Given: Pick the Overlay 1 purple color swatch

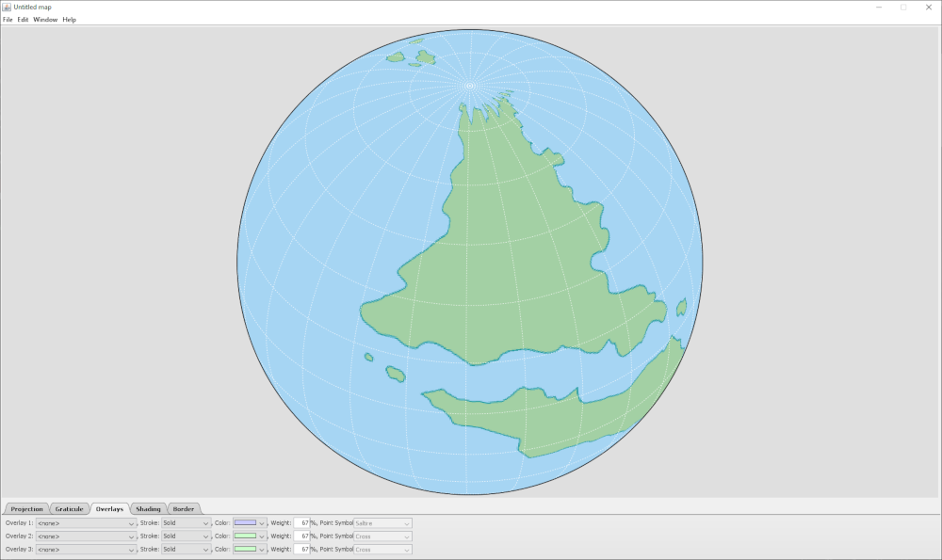Looking at the screenshot, I should click(245, 523).
